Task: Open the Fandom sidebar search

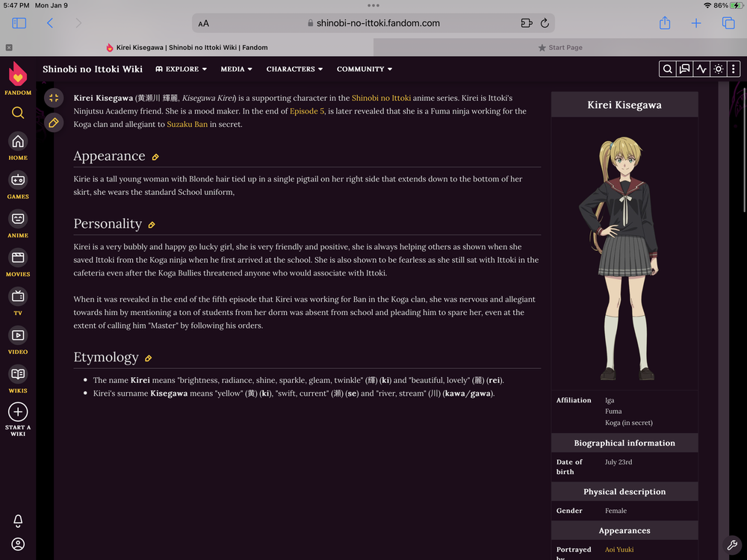Action: (18, 113)
